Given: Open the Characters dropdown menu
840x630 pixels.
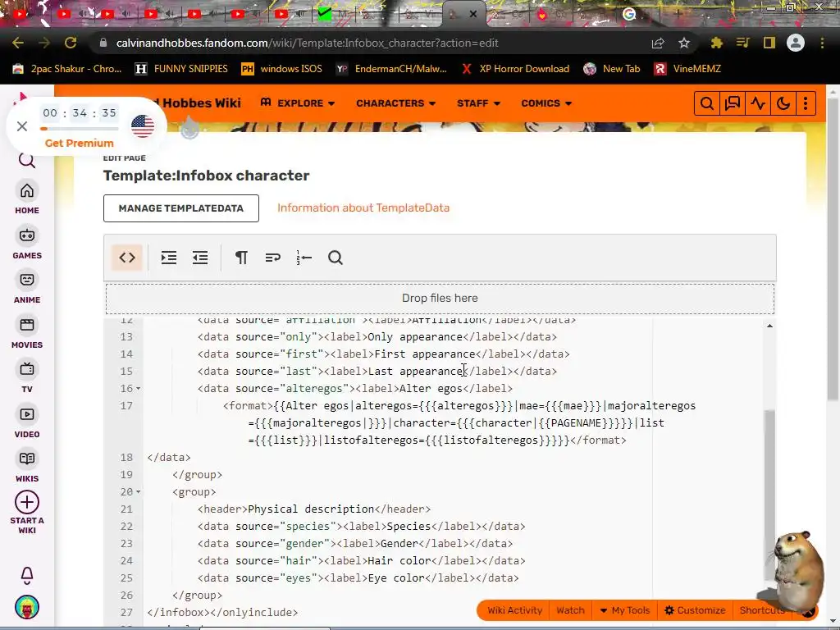Looking at the screenshot, I should click(396, 103).
